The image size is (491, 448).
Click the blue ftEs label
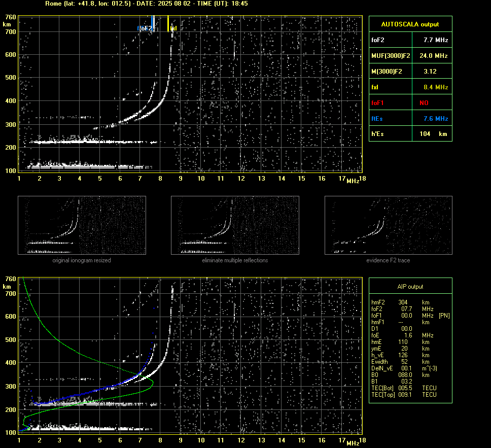coord(377,119)
